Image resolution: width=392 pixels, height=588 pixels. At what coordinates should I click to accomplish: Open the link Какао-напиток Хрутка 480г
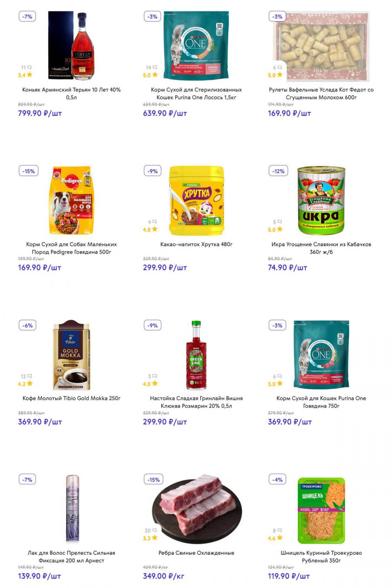point(196,244)
